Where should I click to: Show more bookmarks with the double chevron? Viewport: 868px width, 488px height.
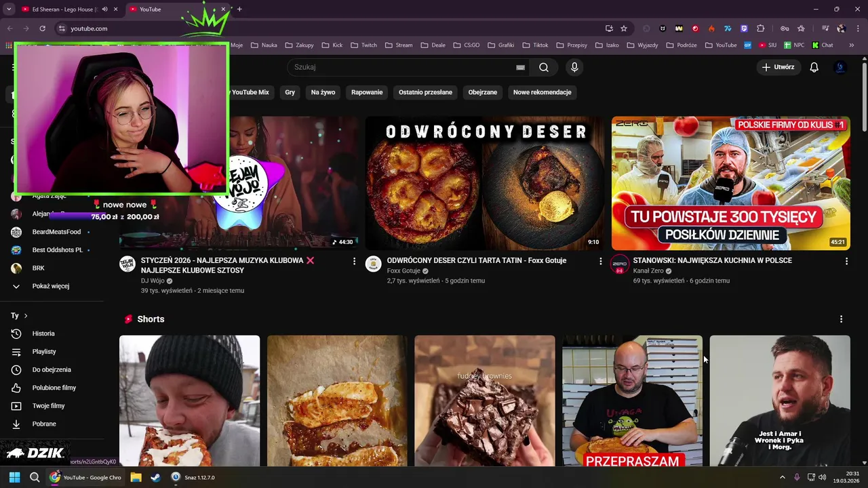(852, 45)
